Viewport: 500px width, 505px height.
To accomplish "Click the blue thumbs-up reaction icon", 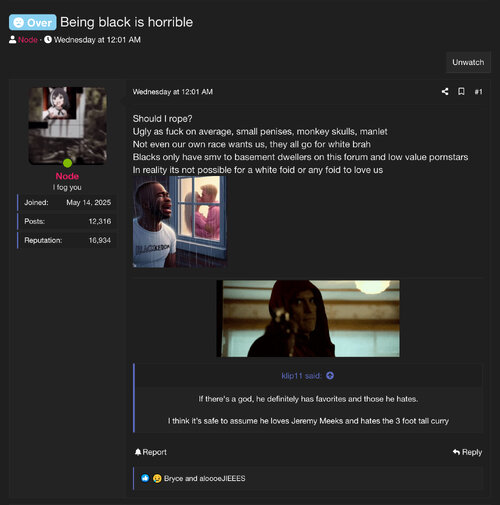I will [x=145, y=478].
